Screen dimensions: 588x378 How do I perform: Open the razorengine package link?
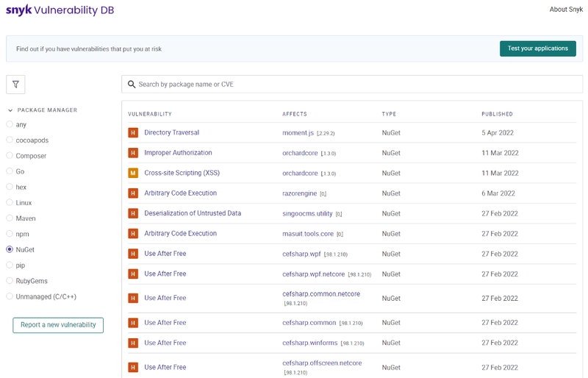pyautogui.click(x=300, y=193)
